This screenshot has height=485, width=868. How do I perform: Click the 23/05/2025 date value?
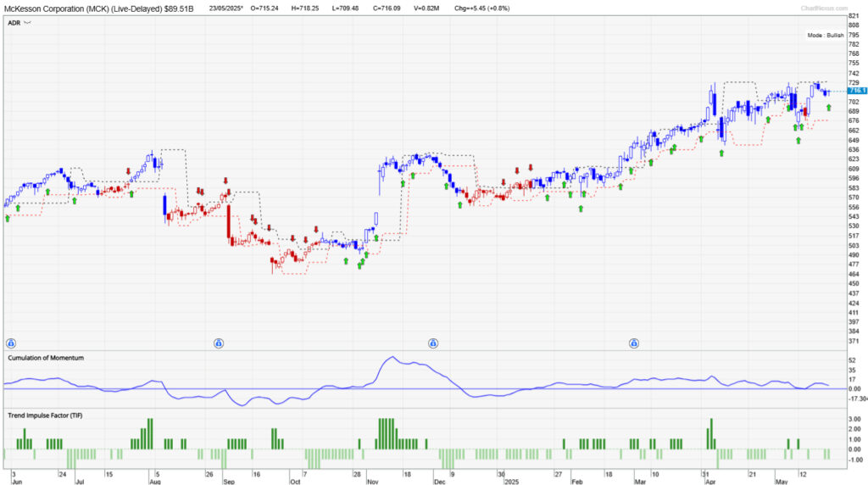[225, 8]
